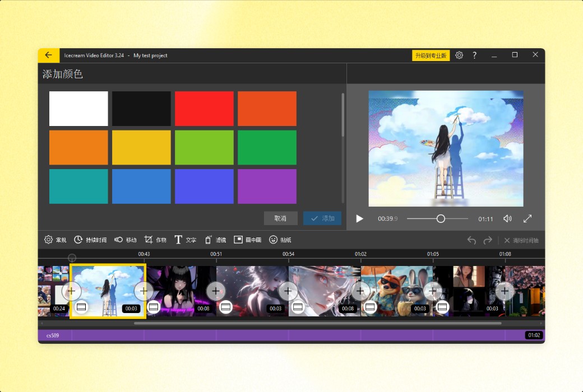This screenshot has height=392, width=583.
Task: Open the 常规 (General) settings tool
Action: pyautogui.click(x=54, y=240)
